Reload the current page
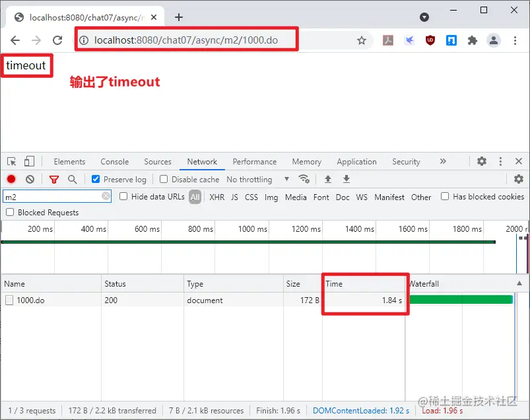 [57, 40]
